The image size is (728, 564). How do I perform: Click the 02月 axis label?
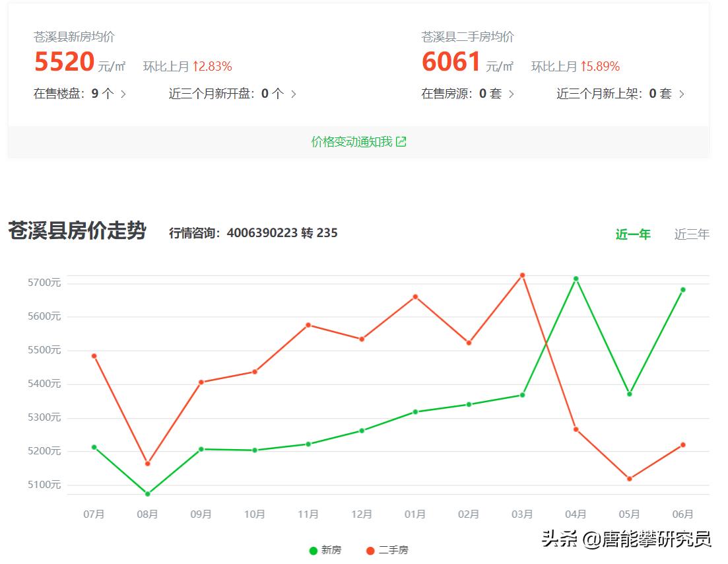(469, 514)
